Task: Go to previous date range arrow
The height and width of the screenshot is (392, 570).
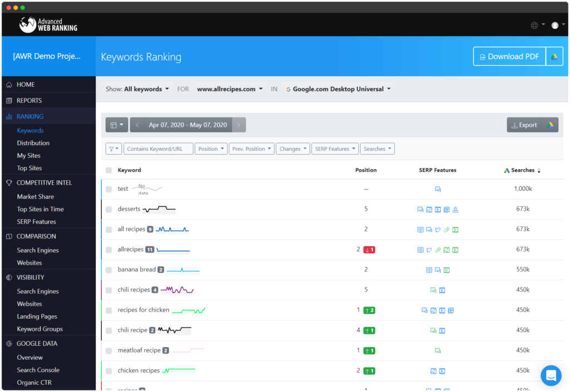Action: [x=137, y=125]
